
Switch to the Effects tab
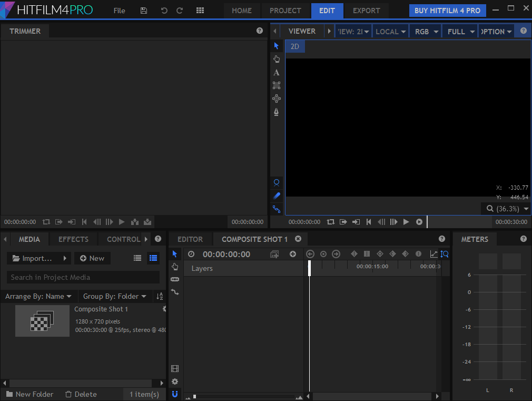click(x=73, y=239)
